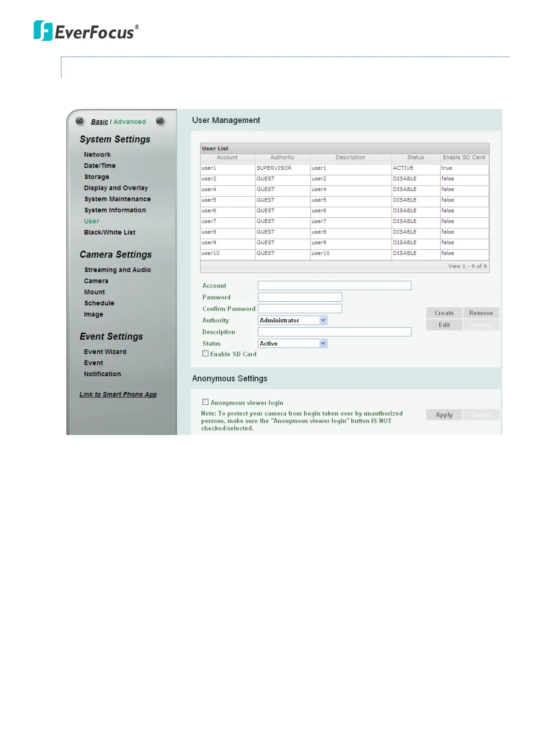Follow the Link to Smart Phone App
534x756 pixels.
pos(118,395)
